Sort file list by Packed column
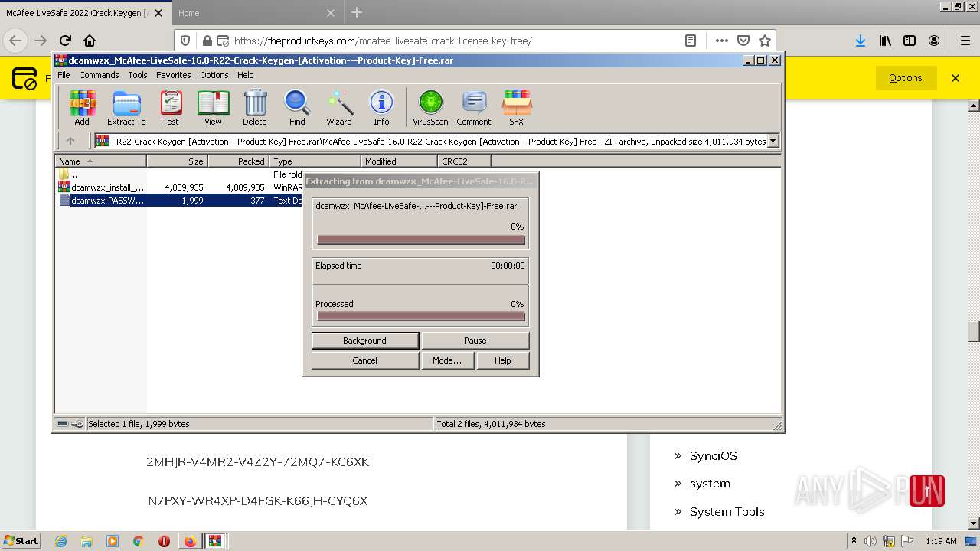Screen dimensions: 980x551 [x=238, y=161]
